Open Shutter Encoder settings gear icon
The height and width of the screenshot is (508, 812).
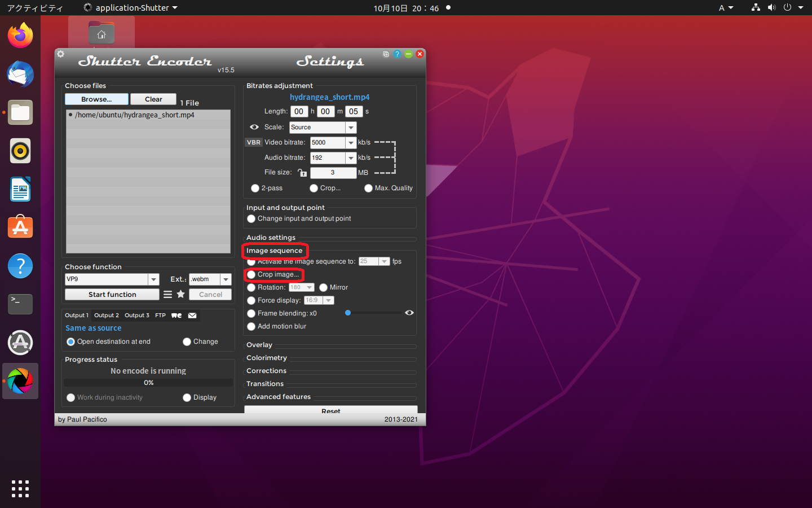click(60, 54)
